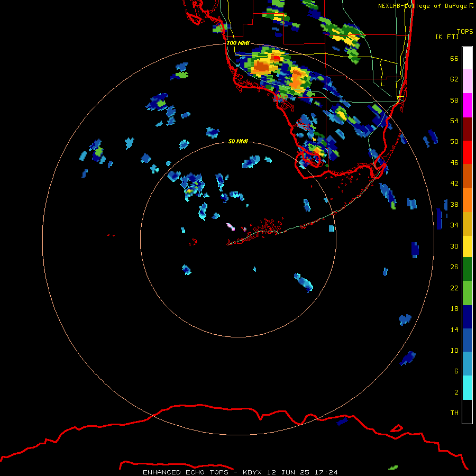Click the TOPS legend title
The image size is (476, 476).
[x=465, y=31]
